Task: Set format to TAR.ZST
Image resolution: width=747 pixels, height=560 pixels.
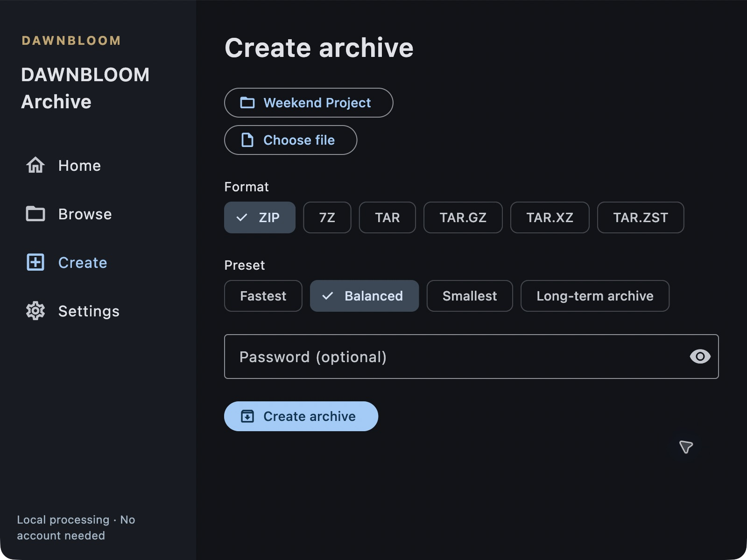Action: [x=641, y=217]
